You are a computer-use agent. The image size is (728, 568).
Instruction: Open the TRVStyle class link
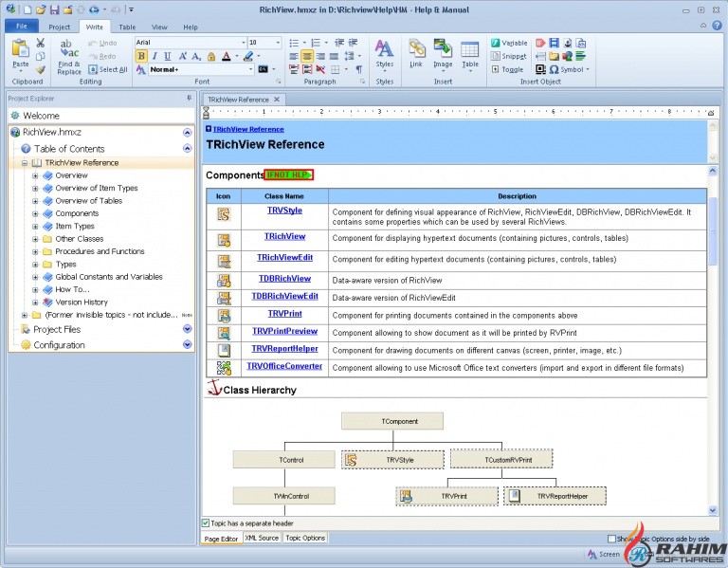click(x=284, y=211)
